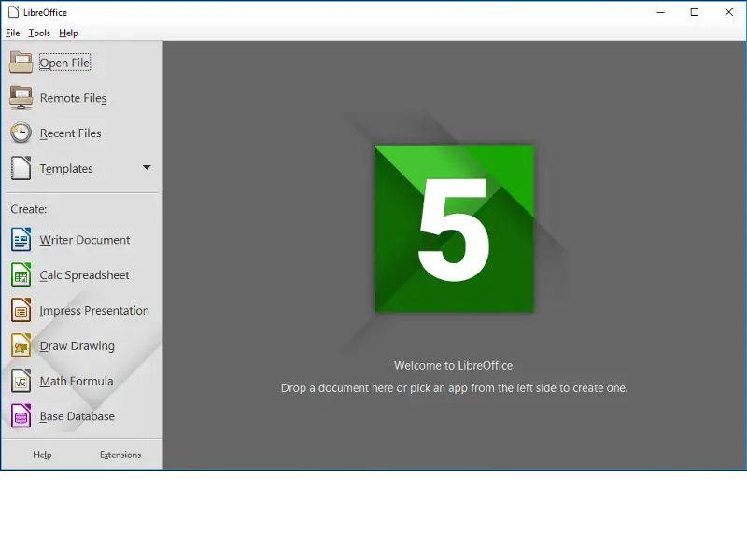Create a new Writer Document via label
This screenshot has width=747, height=560.
pos(85,240)
